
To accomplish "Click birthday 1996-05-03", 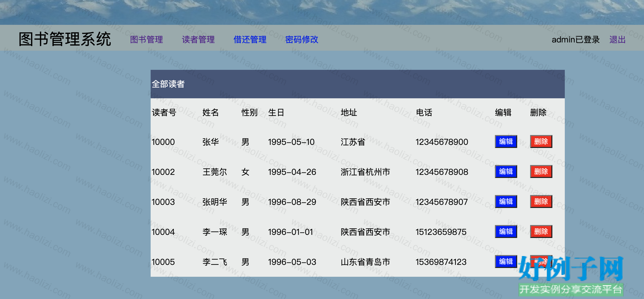I will pos(292,262).
